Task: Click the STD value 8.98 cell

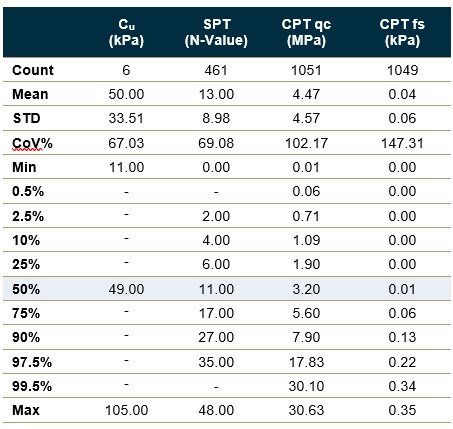Action: pos(216,118)
